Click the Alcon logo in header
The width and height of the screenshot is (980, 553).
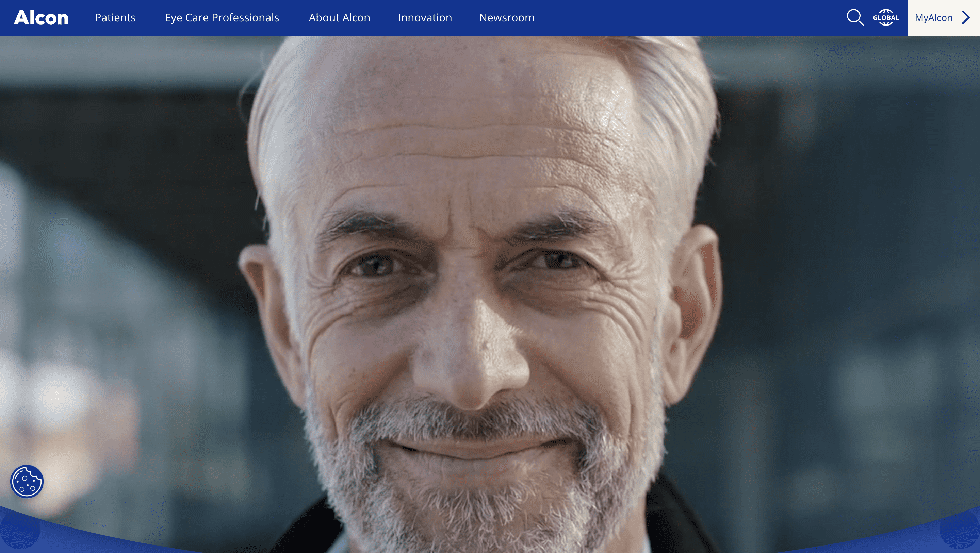[x=41, y=17]
